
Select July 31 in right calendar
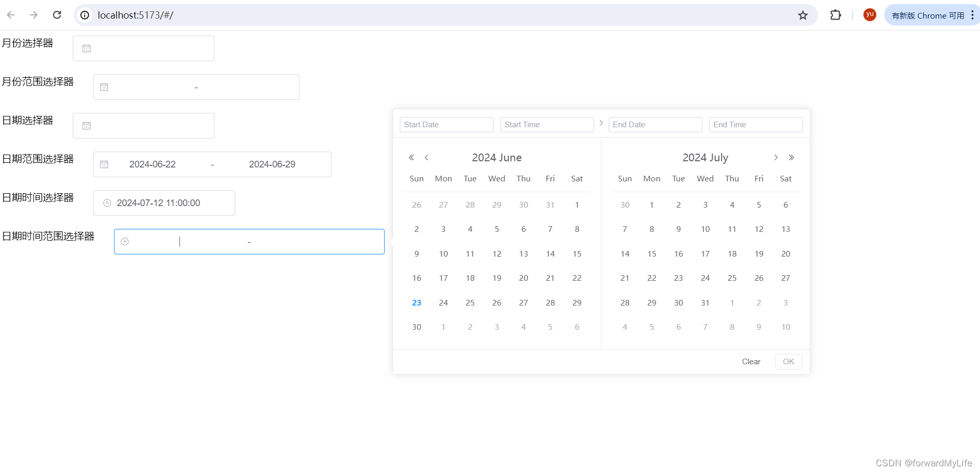coord(705,303)
